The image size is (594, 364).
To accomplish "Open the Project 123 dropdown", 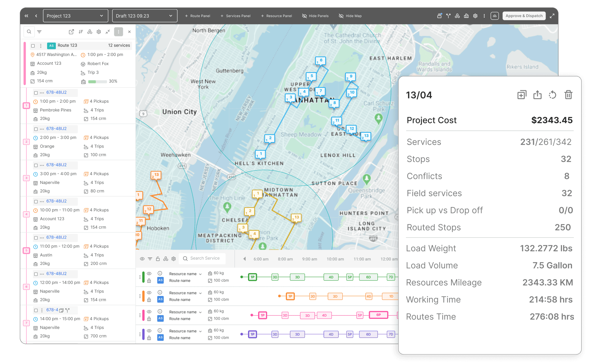I will coord(75,16).
